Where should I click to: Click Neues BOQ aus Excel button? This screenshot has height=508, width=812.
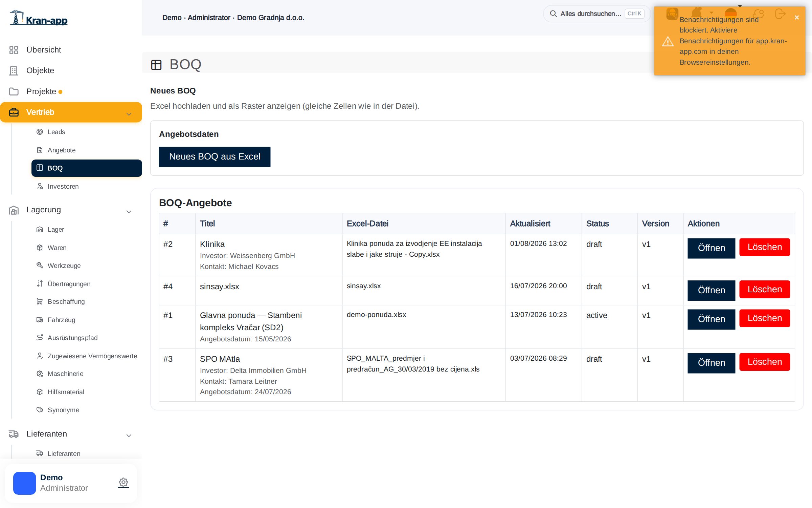215,156
